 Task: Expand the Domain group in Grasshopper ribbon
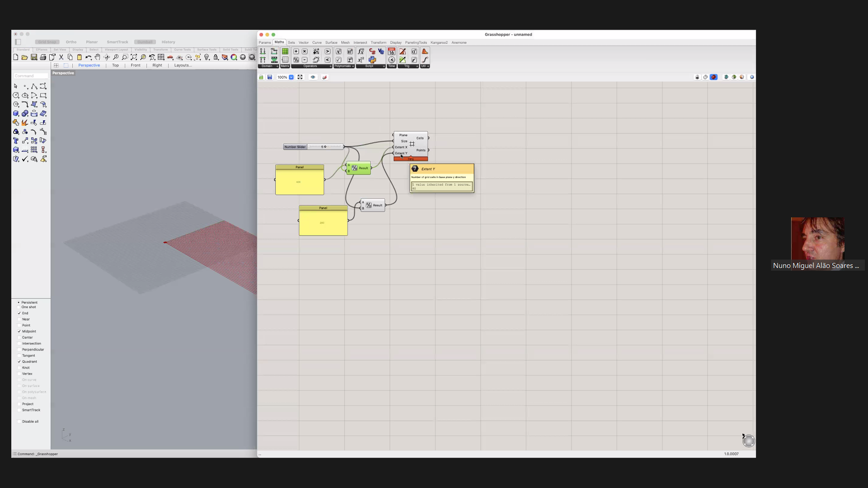point(277,66)
